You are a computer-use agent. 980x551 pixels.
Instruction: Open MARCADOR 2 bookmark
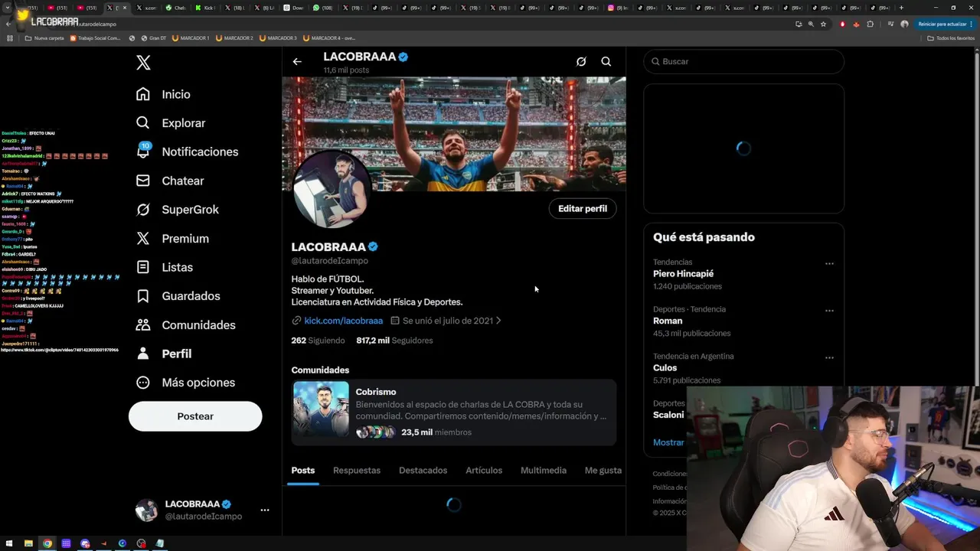pyautogui.click(x=234, y=37)
